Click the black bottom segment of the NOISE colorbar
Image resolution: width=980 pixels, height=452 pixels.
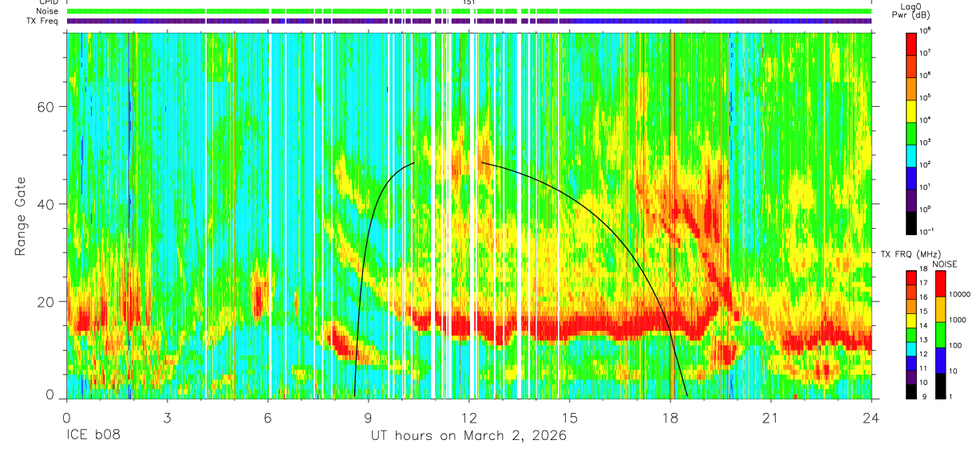pos(939,384)
